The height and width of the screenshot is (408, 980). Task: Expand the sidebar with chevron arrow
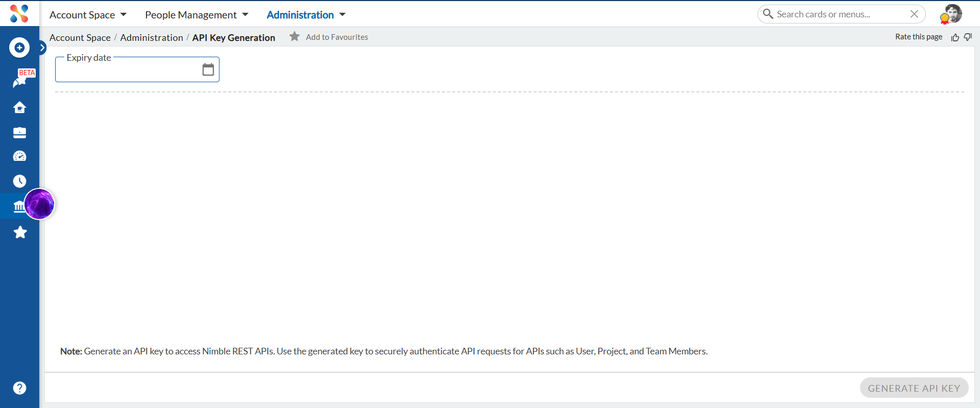point(43,48)
